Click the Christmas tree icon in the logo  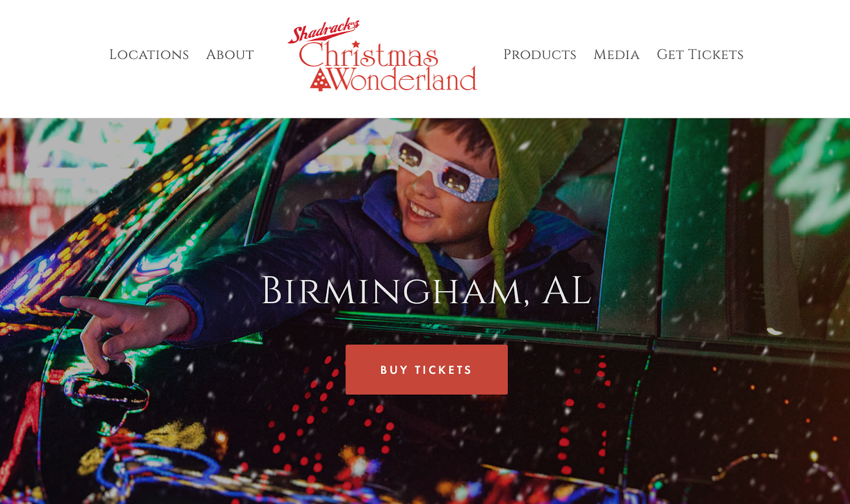320,80
